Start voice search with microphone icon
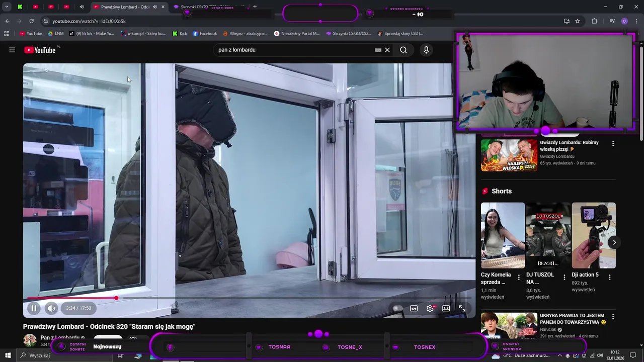 tap(426, 50)
